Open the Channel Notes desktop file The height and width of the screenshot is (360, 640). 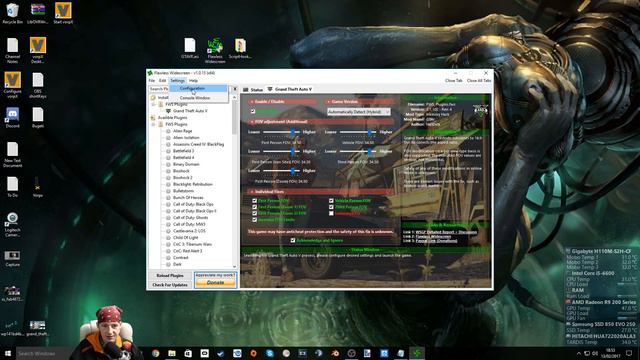12,50
